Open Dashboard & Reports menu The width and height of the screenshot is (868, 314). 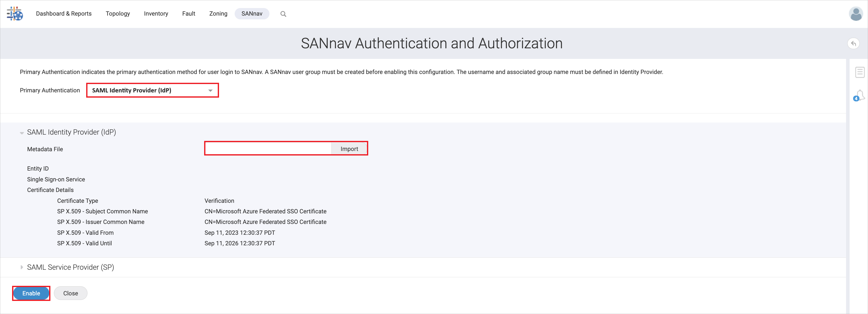pos(64,14)
